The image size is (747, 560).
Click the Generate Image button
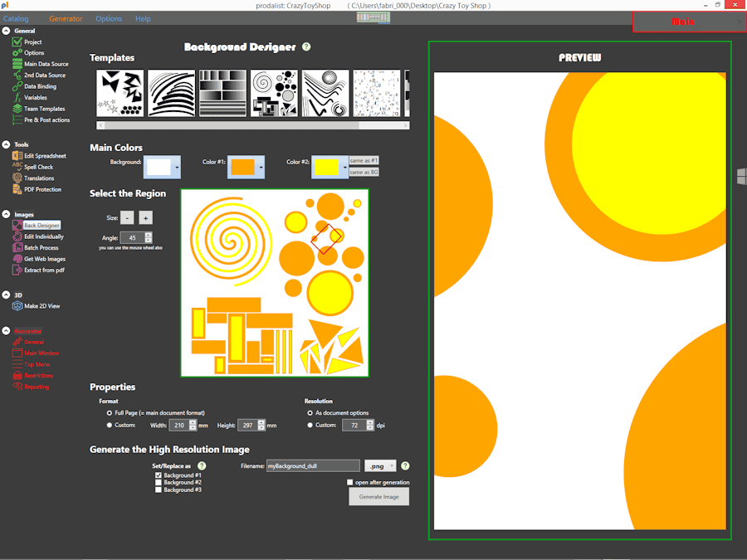378,497
